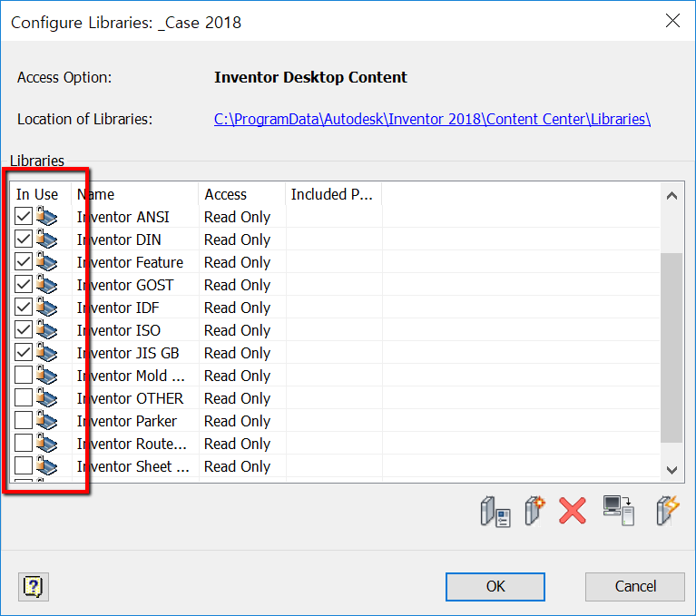Select the Inventor JIS GB name text
This screenshot has width=696, height=616.
128,353
